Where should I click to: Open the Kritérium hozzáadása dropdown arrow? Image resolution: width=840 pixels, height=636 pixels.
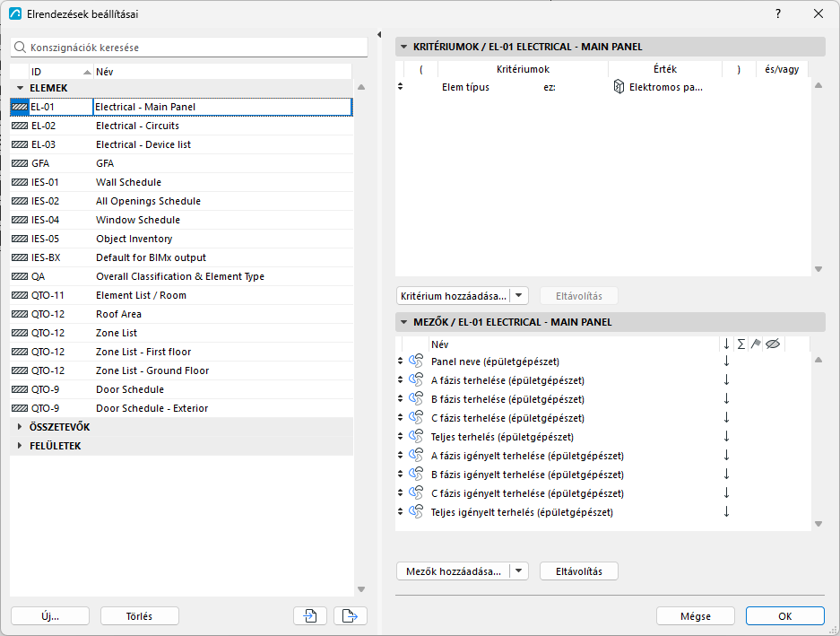[x=518, y=295]
